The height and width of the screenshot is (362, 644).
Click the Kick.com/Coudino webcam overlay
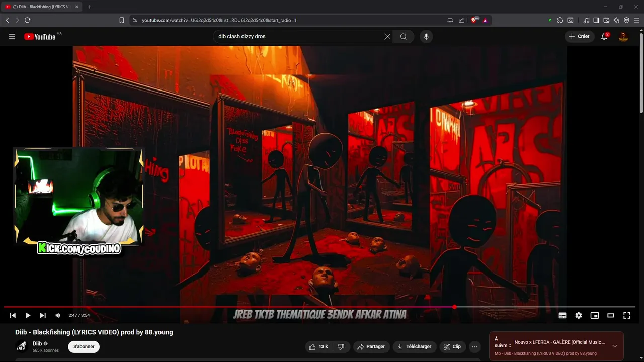pyautogui.click(x=79, y=200)
